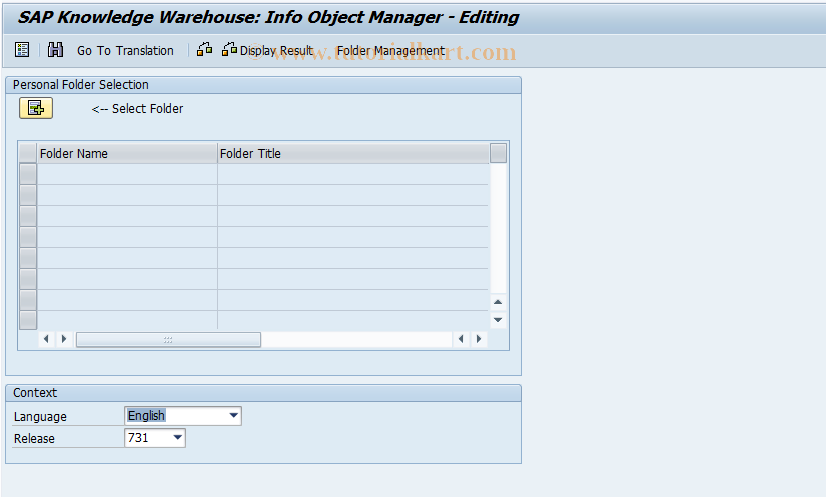The width and height of the screenshot is (826, 497).
Task: Open Go To Translation
Action: [125, 51]
